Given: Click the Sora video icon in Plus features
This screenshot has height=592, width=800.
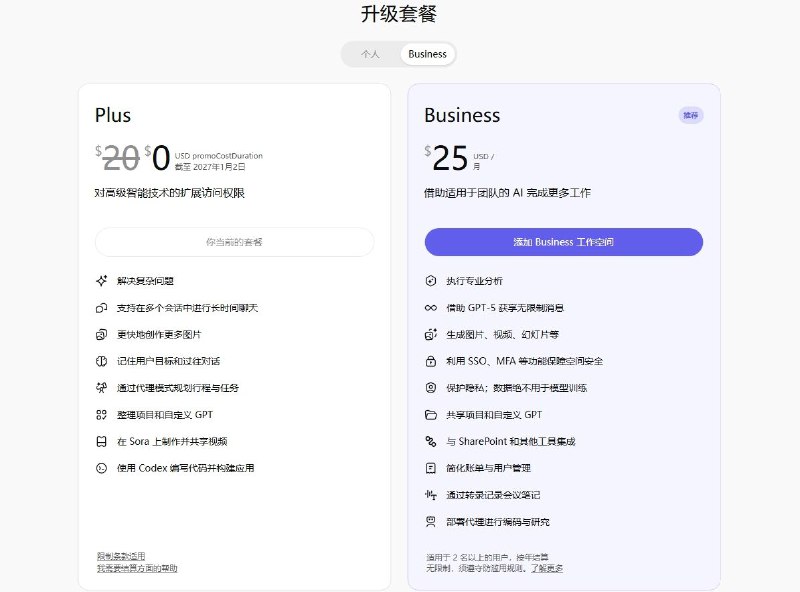Looking at the screenshot, I should tap(101, 441).
